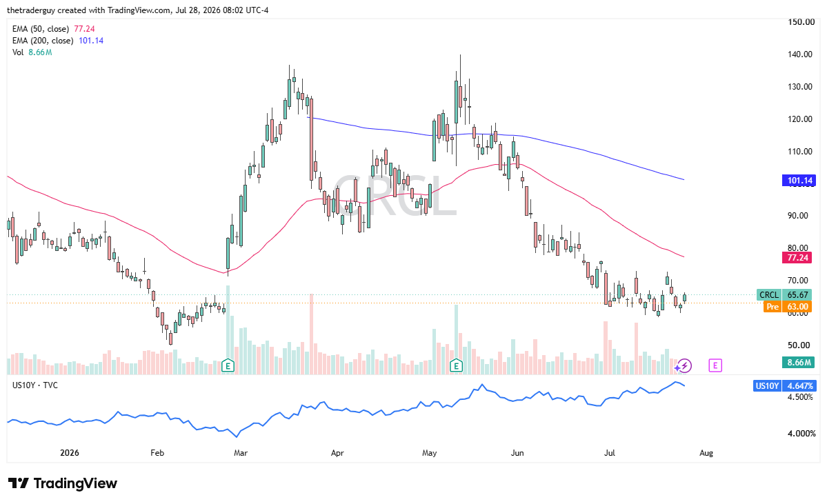
Task: Click the 101.14 blue price tag
Action: tap(799, 181)
